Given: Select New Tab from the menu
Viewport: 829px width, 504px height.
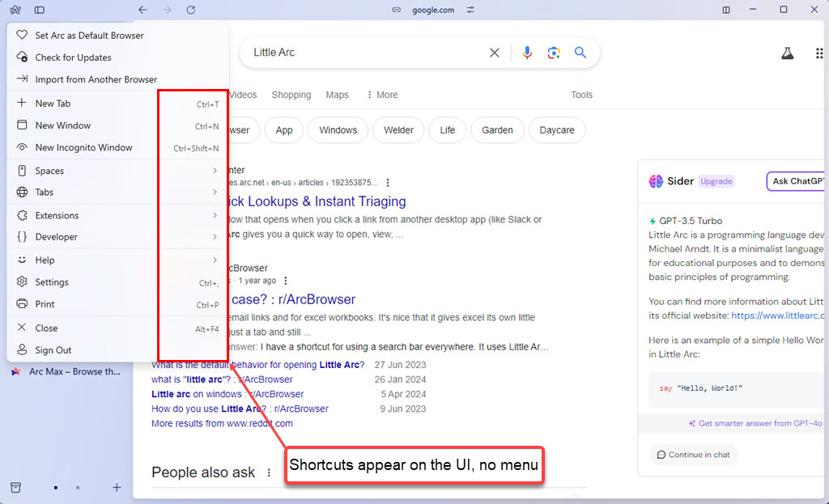Looking at the screenshot, I should point(118,104).
